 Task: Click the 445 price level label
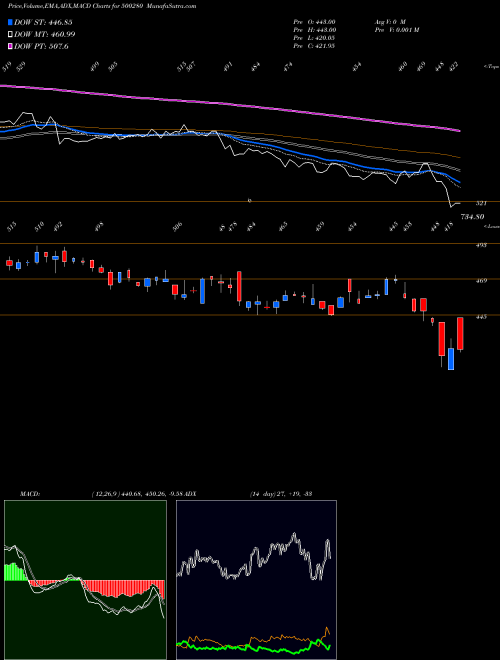[x=481, y=316]
